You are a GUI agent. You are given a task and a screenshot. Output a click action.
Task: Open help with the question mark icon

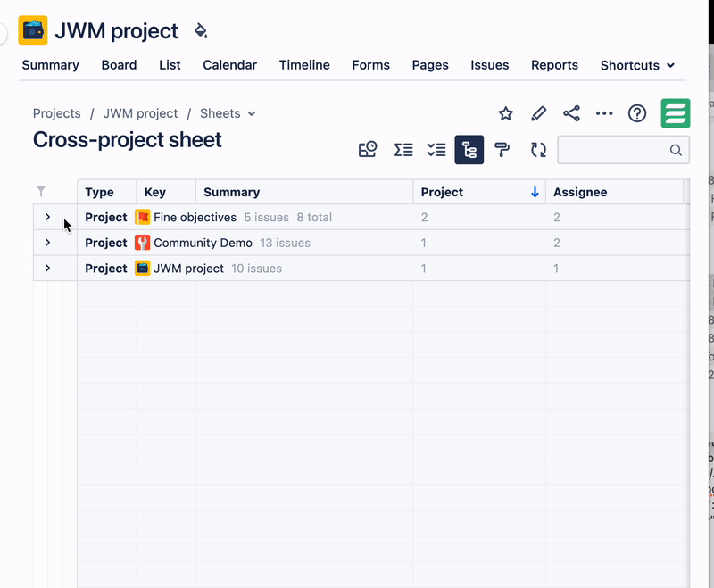[636, 113]
